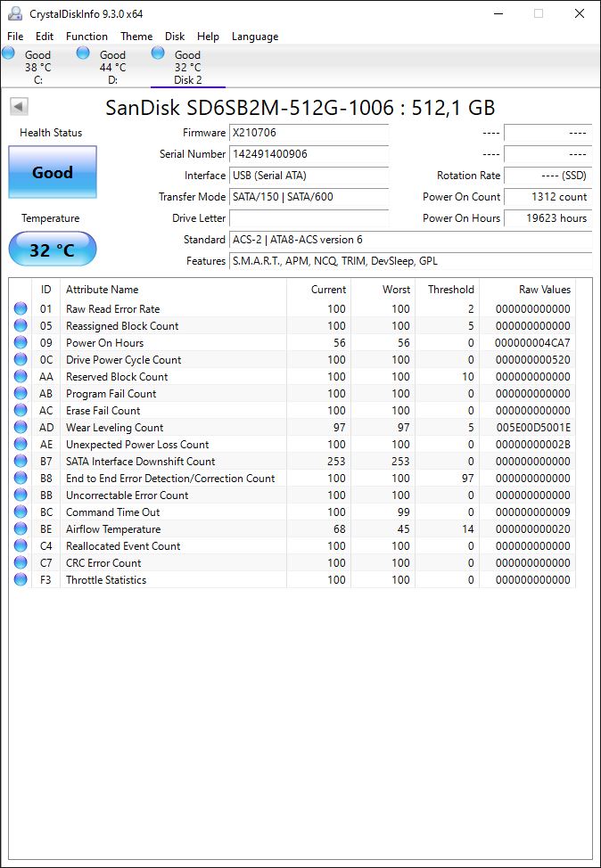Click the status orb next to Airflow Temperature
The image size is (601, 868).
click(21, 528)
